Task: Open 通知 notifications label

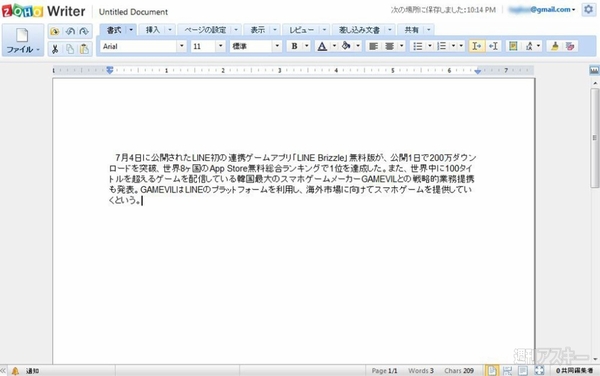Action: pos(33,371)
